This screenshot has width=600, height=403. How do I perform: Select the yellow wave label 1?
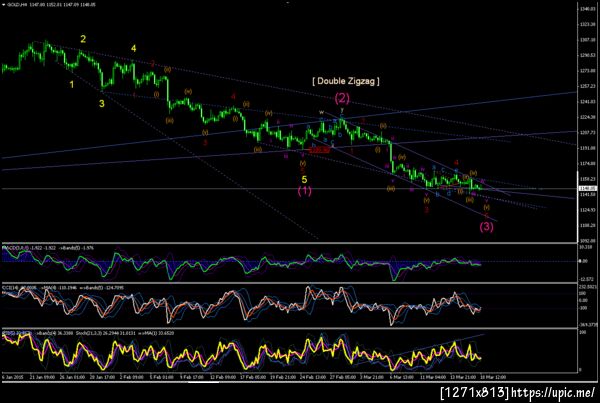[x=72, y=85]
